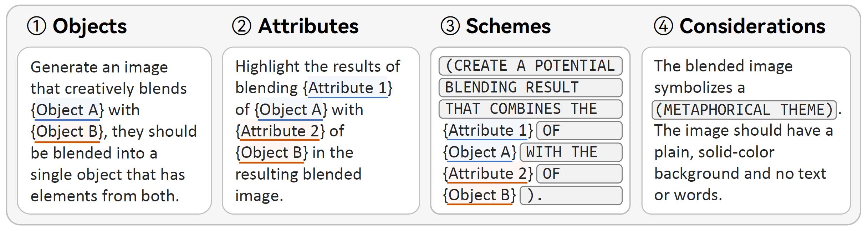This screenshot has width=868, height=231.
Task: Click {Attribute 1} placeholder in the Attributes panel
Action: [x=348, y=88]
